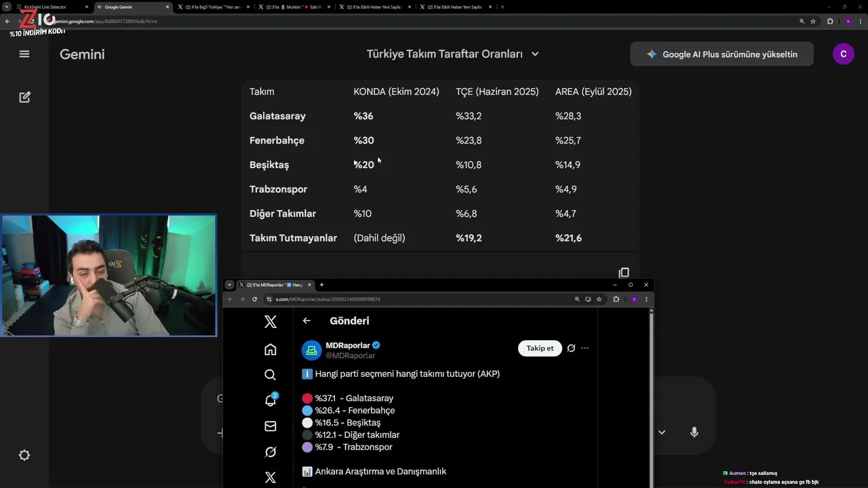Select the AREA (Eylül 2025) column header
The width and height of the screenshot is (868, 488).
click(x=593, y=91)
